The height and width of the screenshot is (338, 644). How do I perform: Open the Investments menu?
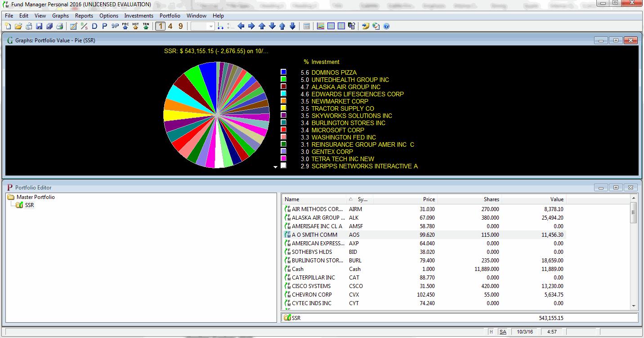[139, 16]
